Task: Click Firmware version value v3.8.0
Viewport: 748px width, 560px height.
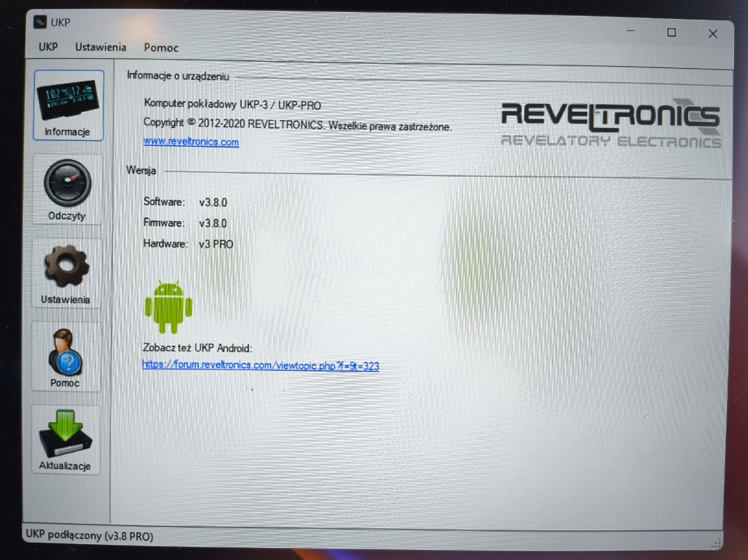Action: 213,223
